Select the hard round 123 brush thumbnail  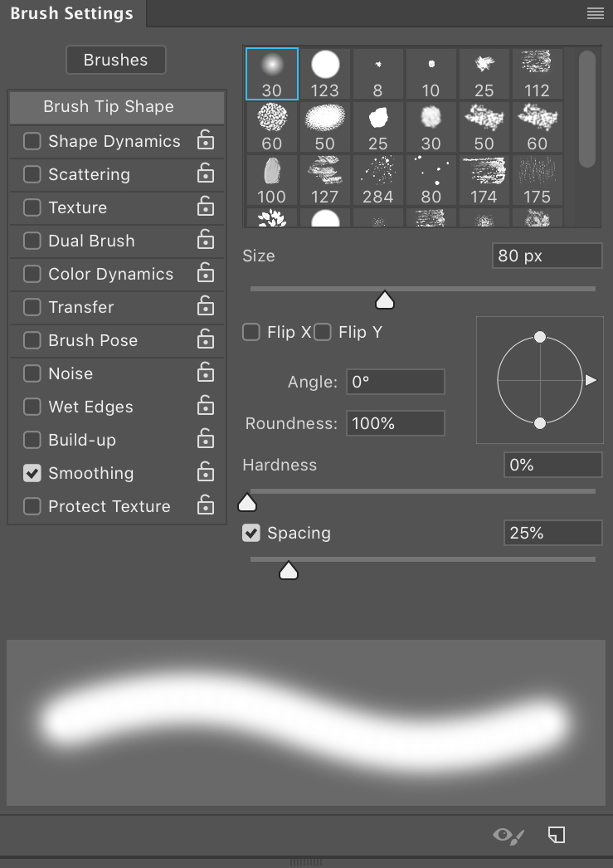[325, 74]
